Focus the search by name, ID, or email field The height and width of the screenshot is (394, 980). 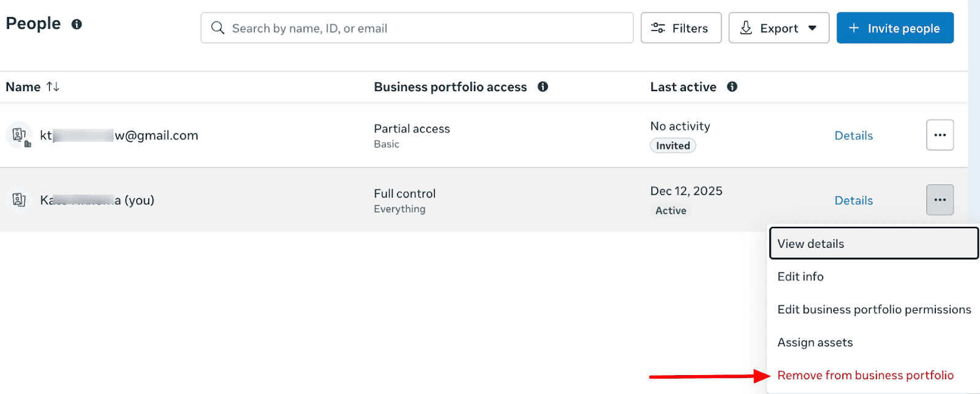[x=417, y=28]
